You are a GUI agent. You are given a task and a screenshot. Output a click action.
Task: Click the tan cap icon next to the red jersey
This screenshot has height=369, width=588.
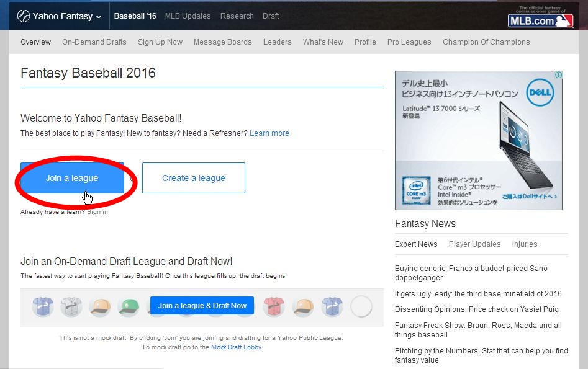click(x=304, y=306)
